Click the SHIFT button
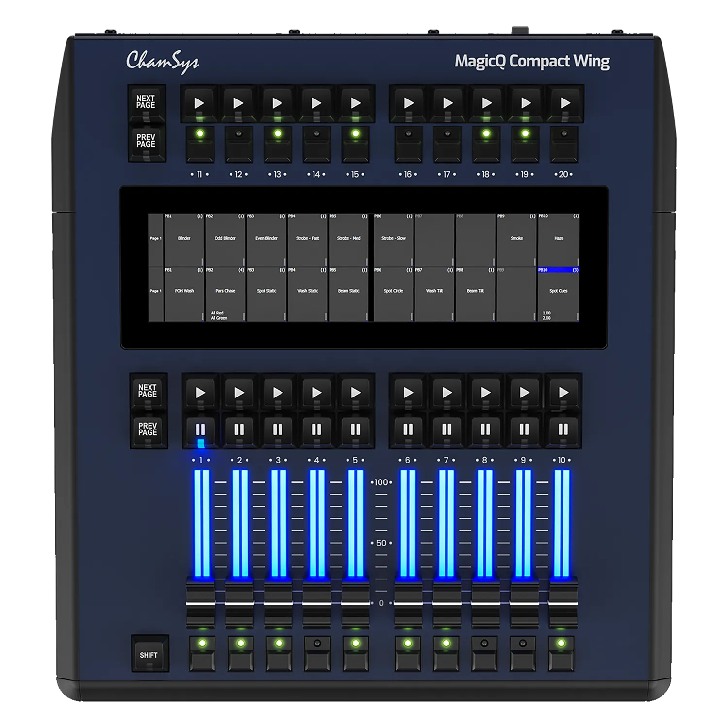Image resolution: width=728 pixels, height=728 pixels. (149, 655)
